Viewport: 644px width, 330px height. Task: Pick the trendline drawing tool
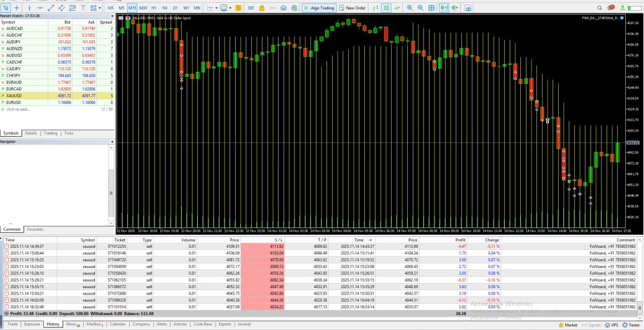[51, 8]
